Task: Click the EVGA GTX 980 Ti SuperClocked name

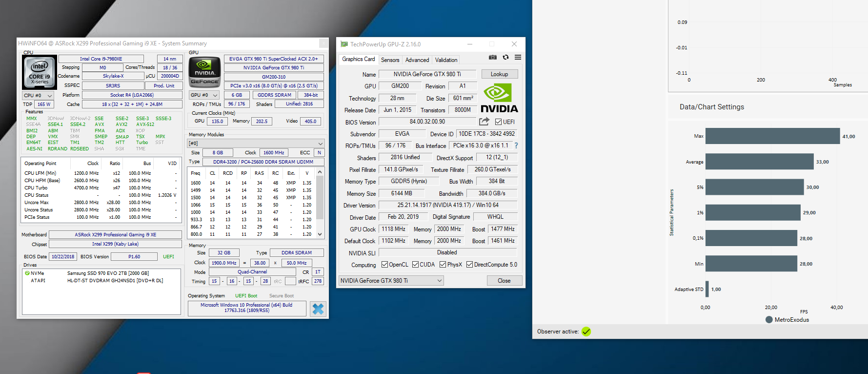Action: click(x=274, y=59)
